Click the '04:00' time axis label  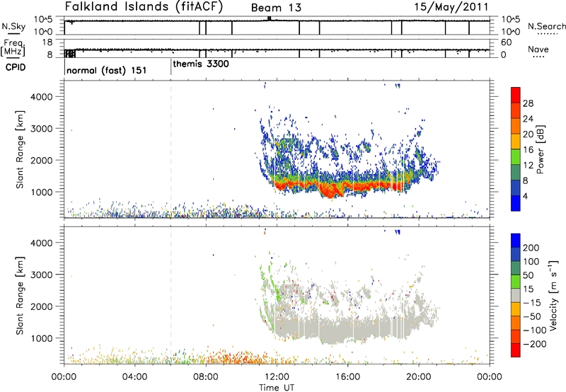(135, 377)
